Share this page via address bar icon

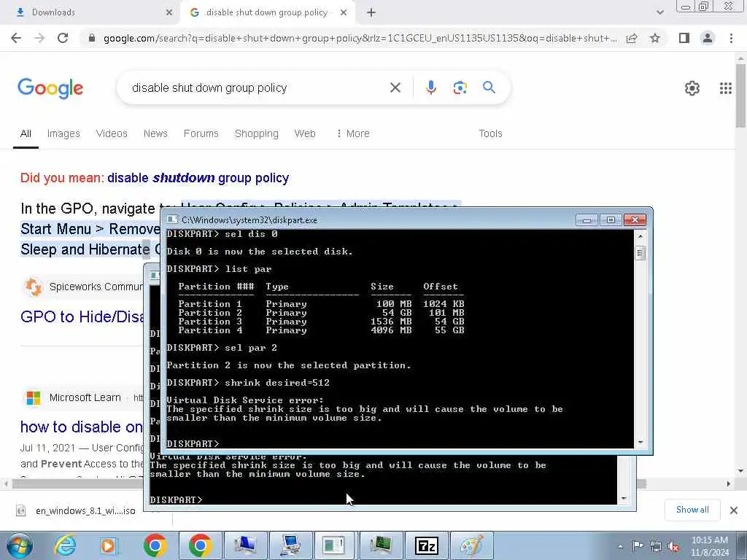[x=632, y=38]
